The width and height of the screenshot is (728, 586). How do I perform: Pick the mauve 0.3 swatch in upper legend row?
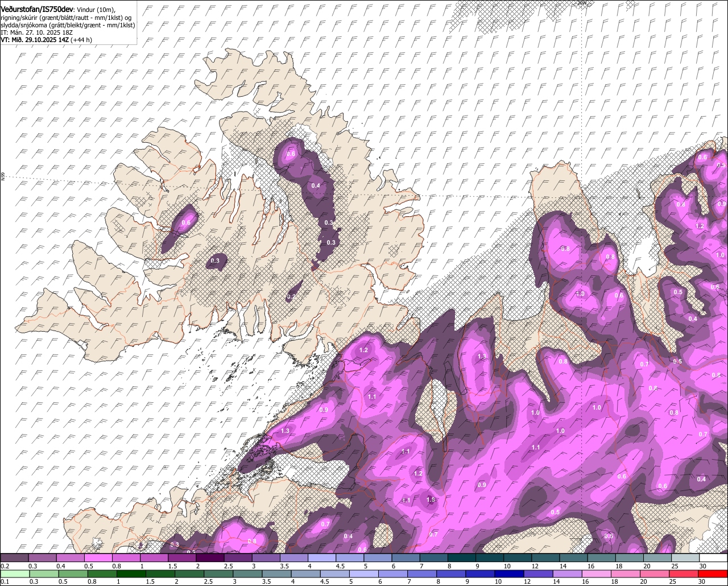point(42,558)
